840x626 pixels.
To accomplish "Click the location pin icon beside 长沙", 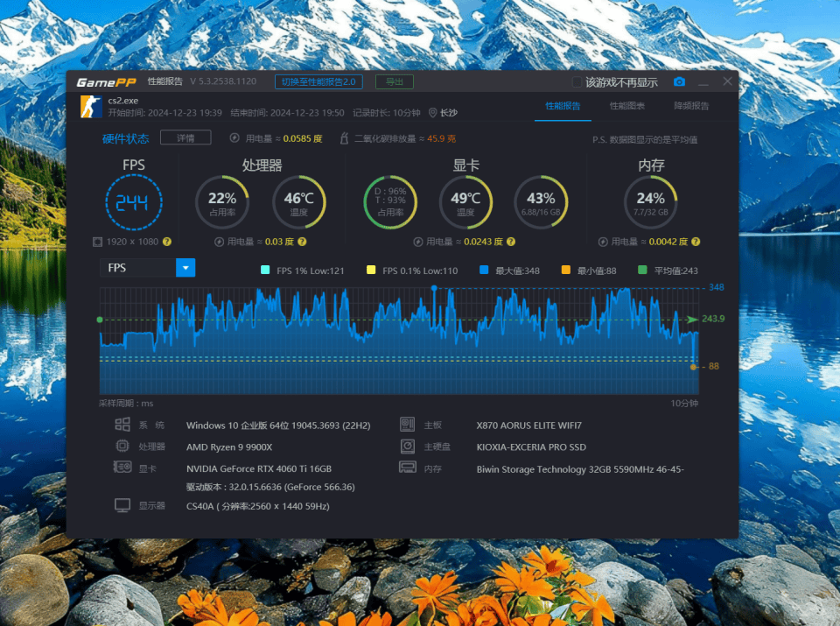I will [x=433, y=113].
